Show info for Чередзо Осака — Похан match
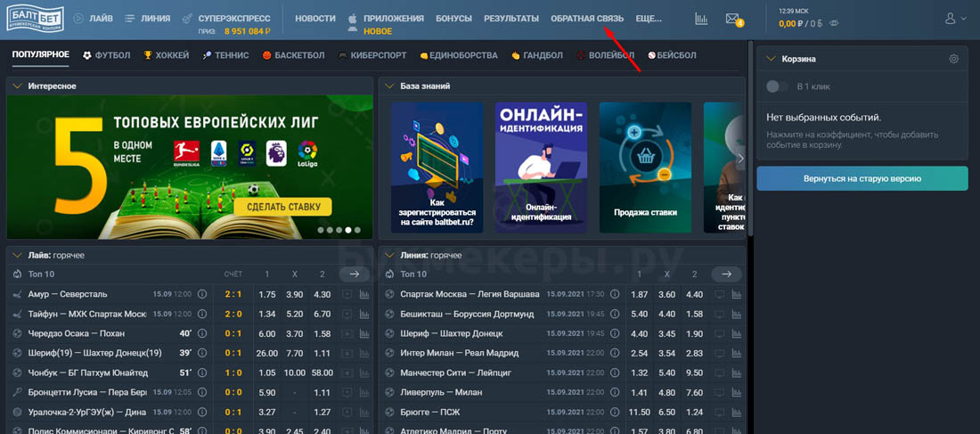 click(x=202, y=333)
